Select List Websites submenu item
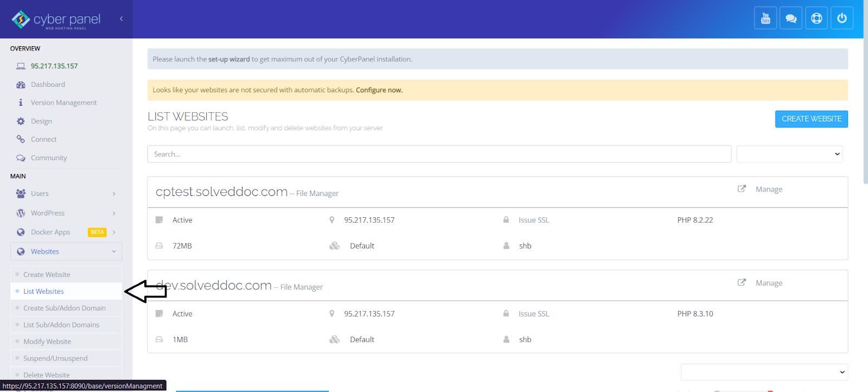868x392 pixels. [x=43, y=292]
